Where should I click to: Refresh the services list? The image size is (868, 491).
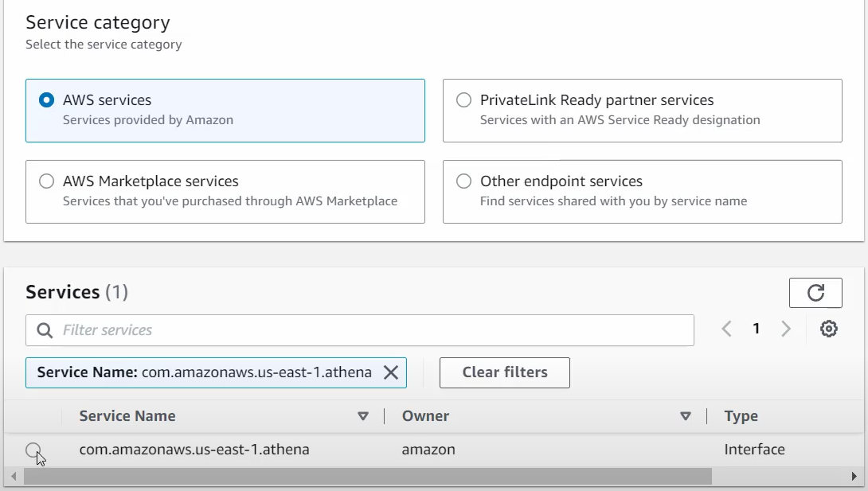click(x=815, y=293)
